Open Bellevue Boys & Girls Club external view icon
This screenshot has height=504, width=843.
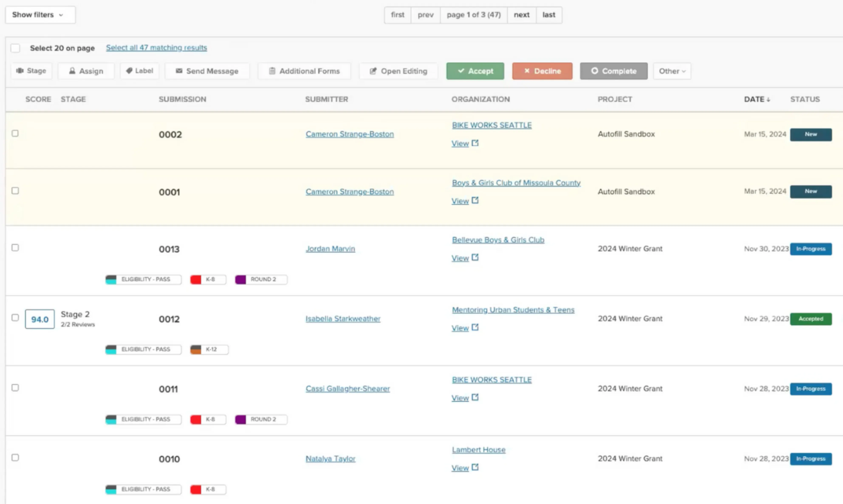475,257
